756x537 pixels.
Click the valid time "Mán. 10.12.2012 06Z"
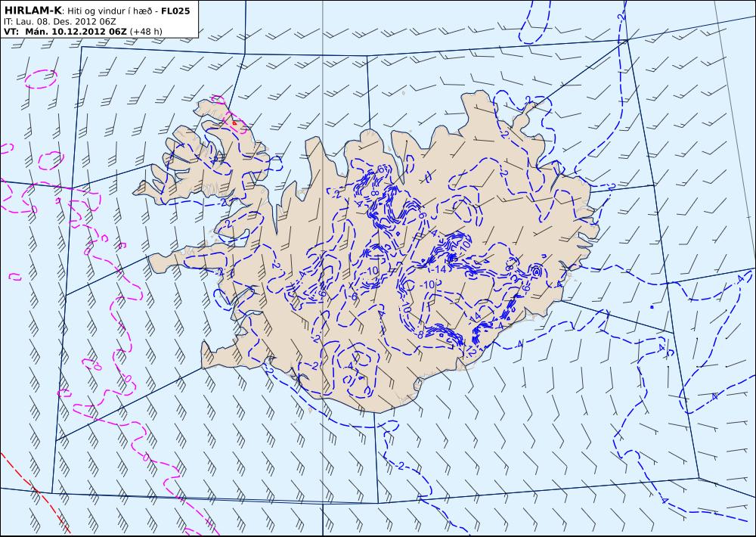click(76, 32)
